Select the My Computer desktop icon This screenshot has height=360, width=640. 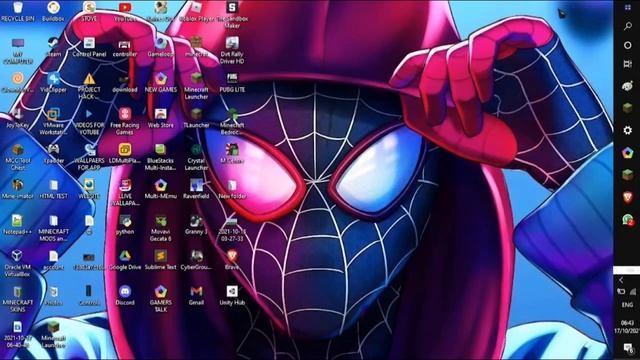pyautogui.click(x=18, y=51)
